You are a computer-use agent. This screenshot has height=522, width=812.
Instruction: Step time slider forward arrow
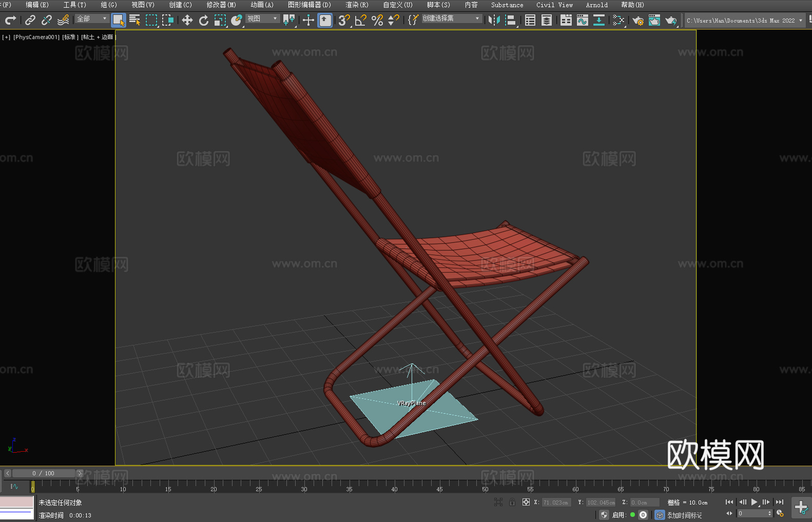point(80,473)
